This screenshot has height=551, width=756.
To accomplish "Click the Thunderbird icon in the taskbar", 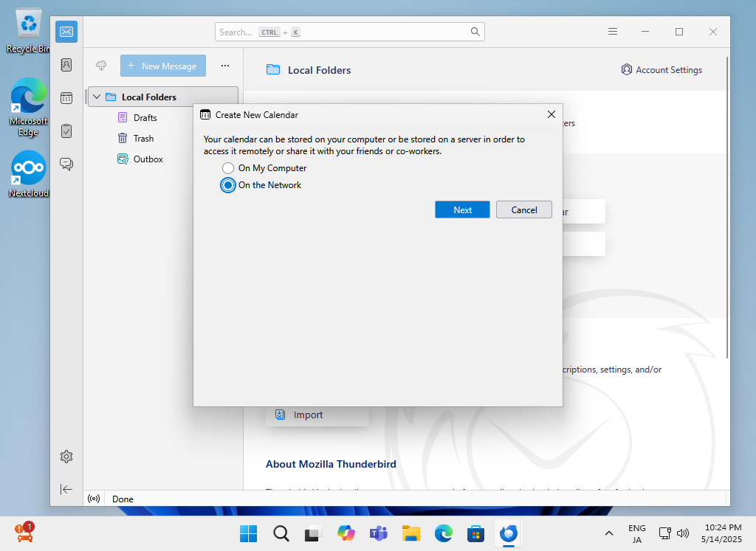I will click(508, 533).
